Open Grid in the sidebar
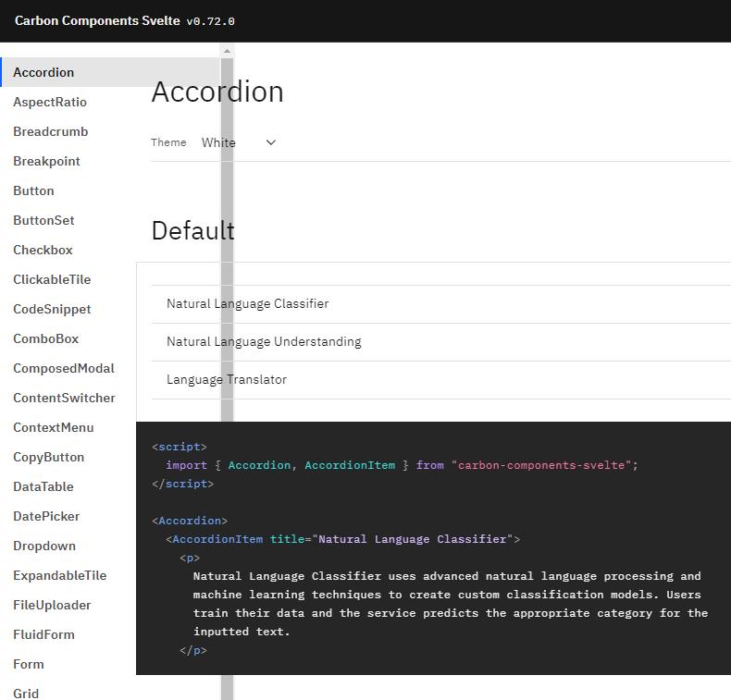 [26, 694]
